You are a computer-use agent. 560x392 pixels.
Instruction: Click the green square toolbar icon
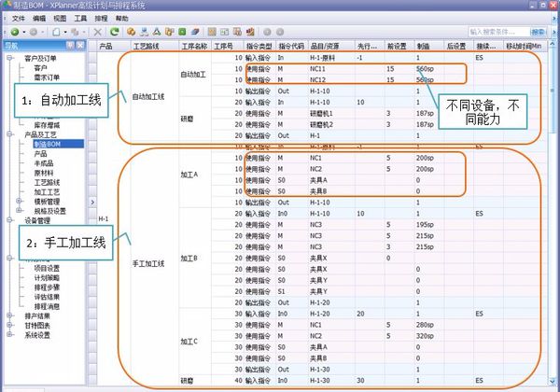pyautogui.click(x=182, y=32)
